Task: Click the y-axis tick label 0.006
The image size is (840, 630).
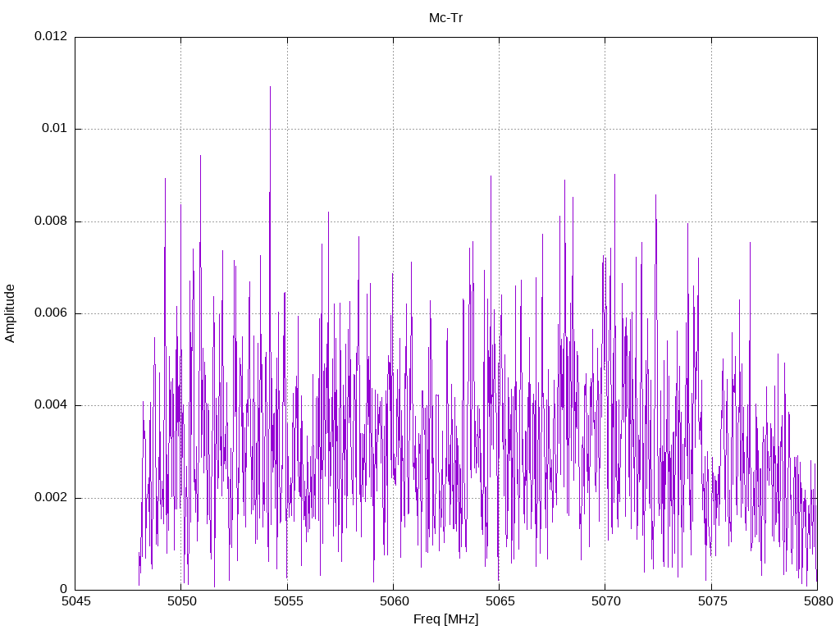Action: pos(51,313)
